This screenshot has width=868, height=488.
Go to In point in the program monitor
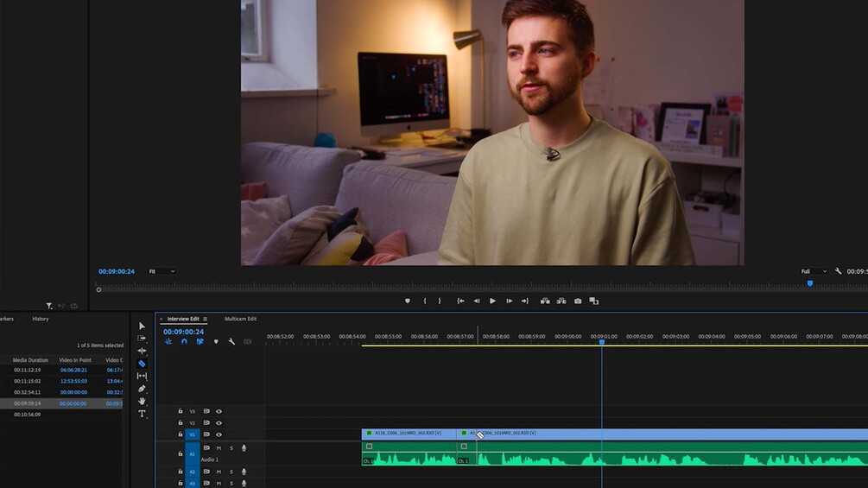(x=460, y=301)
